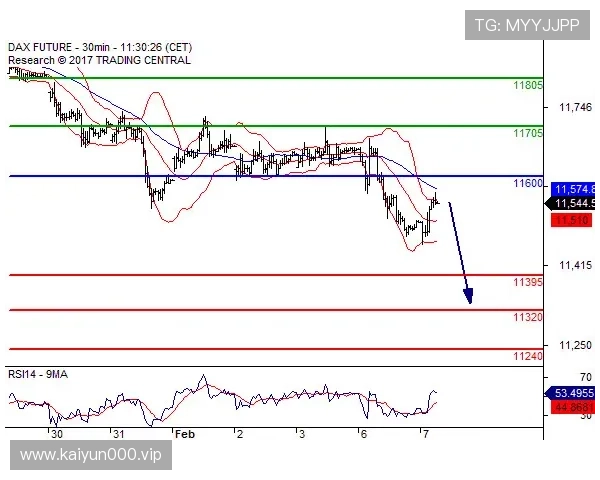600x480 pixels.
Task: Click the black current price tag 11,544.5
Action: point(574,203)
